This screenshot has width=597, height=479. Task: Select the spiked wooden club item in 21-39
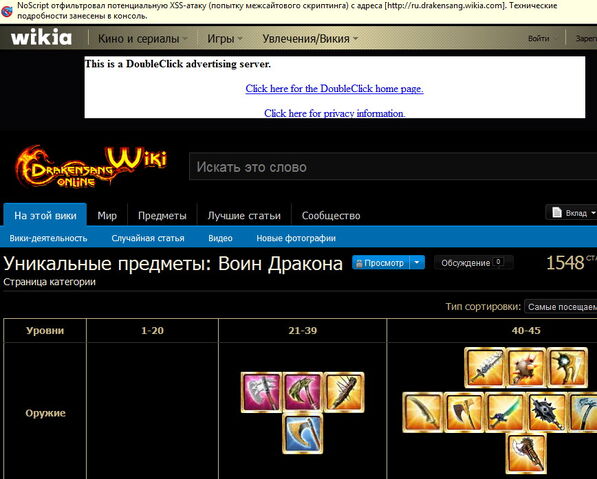coord(344,393)
